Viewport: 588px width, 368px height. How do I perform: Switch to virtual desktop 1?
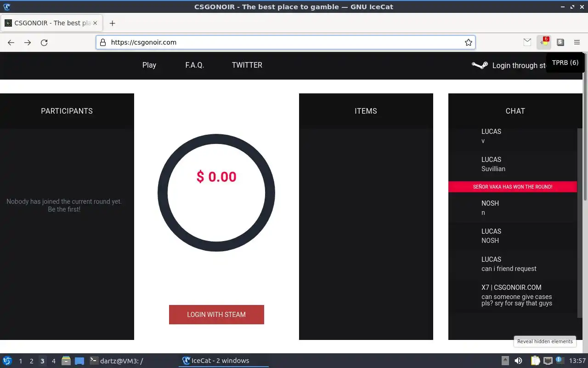20,361
